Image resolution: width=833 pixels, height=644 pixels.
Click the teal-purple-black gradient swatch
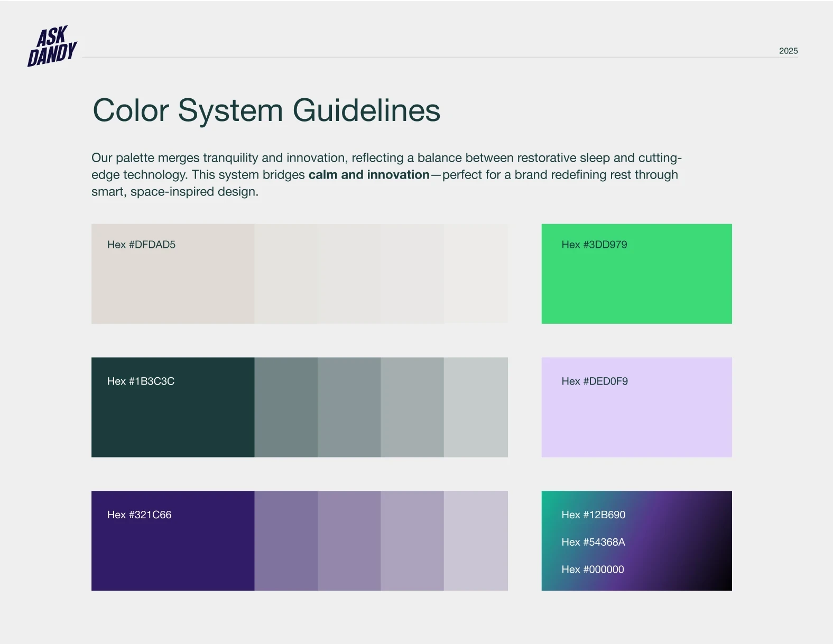(636, 540)
